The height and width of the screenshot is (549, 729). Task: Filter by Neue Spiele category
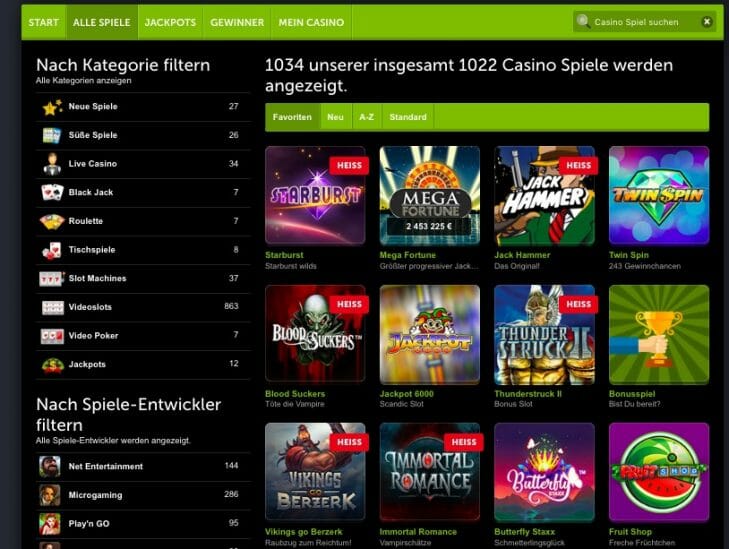point(143,107)
